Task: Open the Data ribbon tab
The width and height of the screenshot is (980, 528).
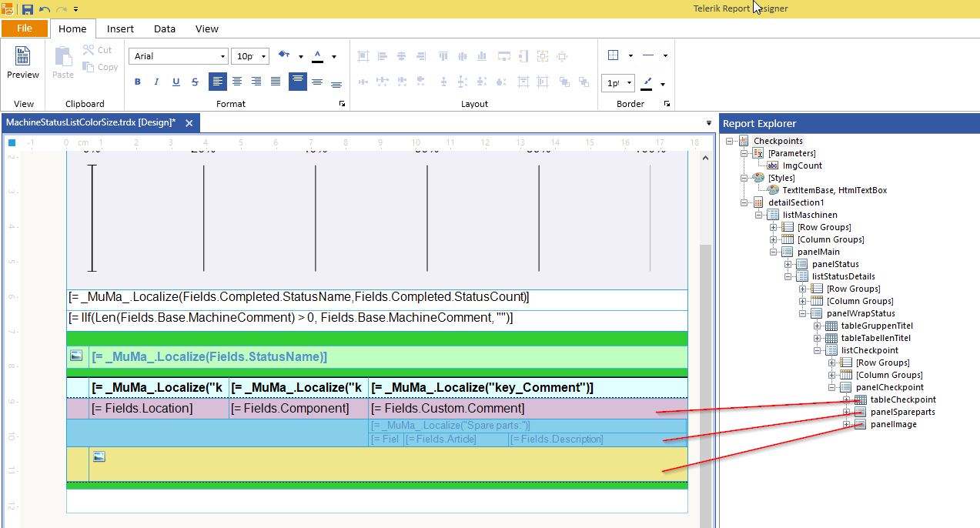Action: (165, 28)
